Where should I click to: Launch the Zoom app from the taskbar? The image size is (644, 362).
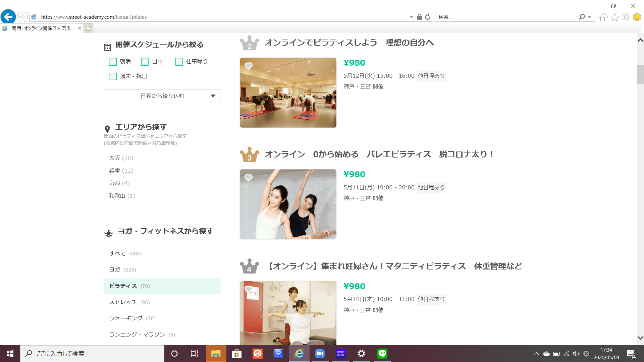coord(320,354)
